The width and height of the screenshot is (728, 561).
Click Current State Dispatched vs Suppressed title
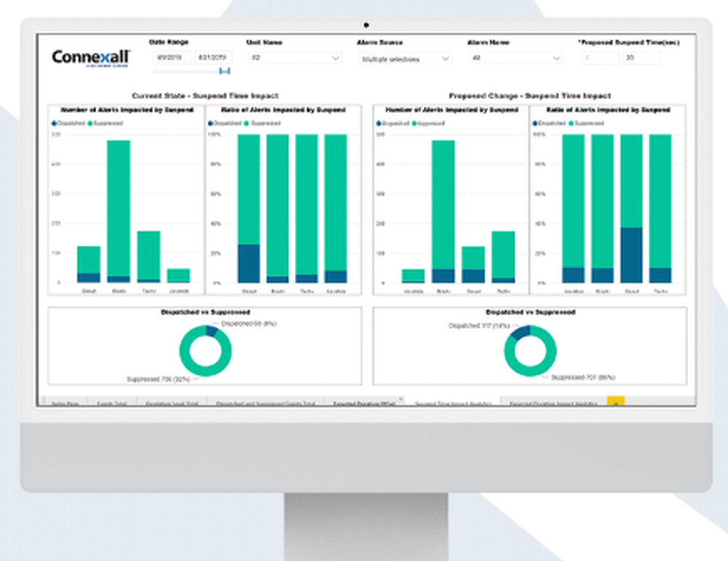205,312
